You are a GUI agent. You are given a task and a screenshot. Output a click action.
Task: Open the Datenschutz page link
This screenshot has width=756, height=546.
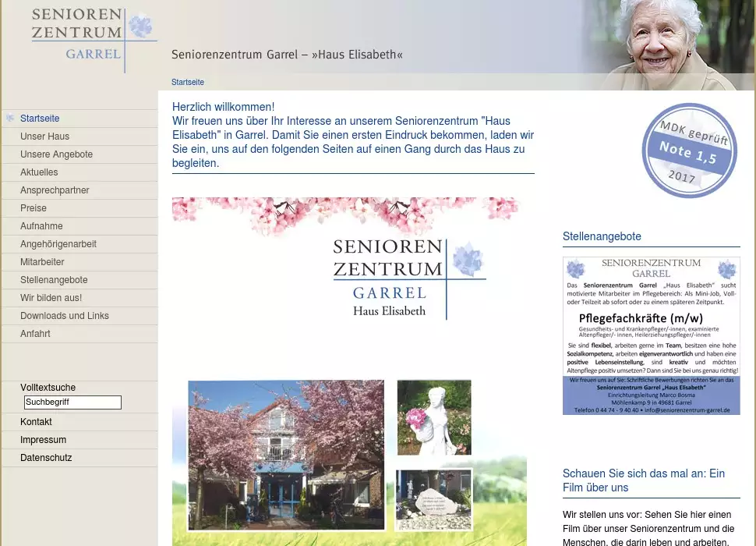[46, 458]
